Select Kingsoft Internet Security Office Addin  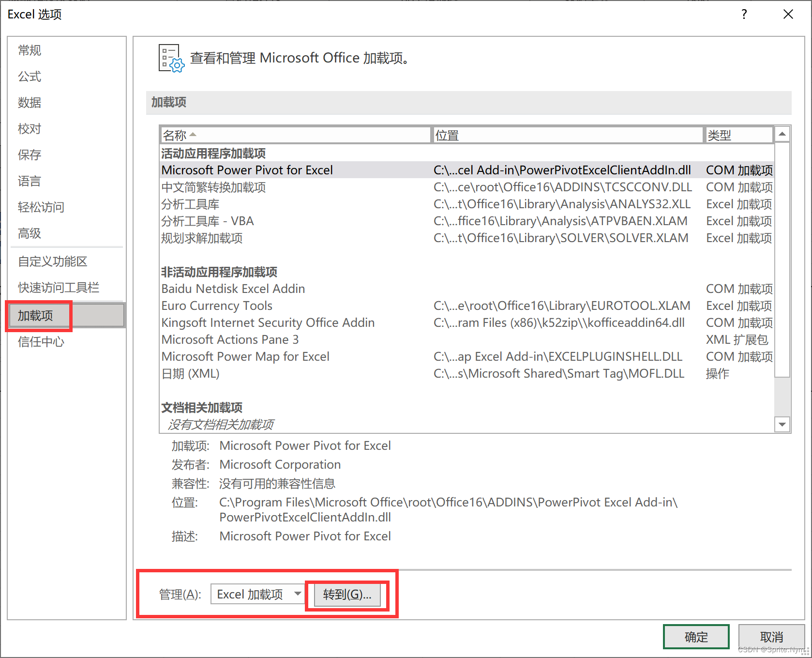[x=467, y=322]
